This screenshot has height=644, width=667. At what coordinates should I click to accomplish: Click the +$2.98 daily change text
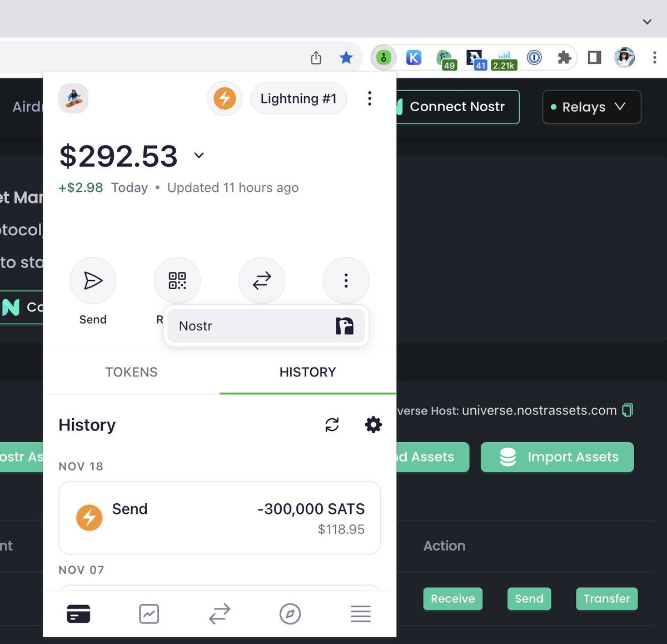(81, 188)
